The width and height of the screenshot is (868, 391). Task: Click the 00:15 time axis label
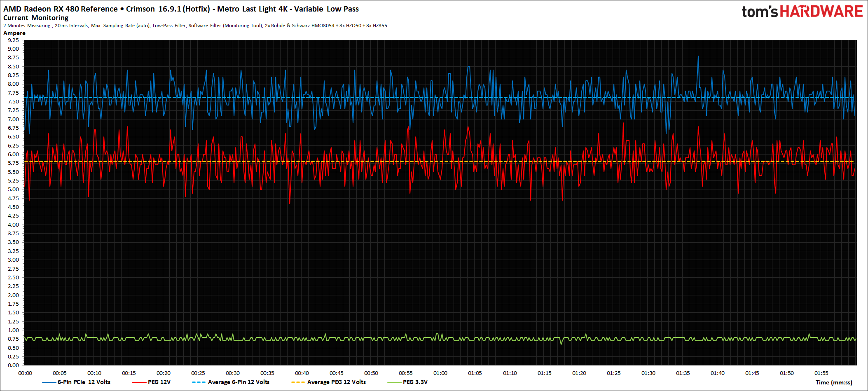129,373
